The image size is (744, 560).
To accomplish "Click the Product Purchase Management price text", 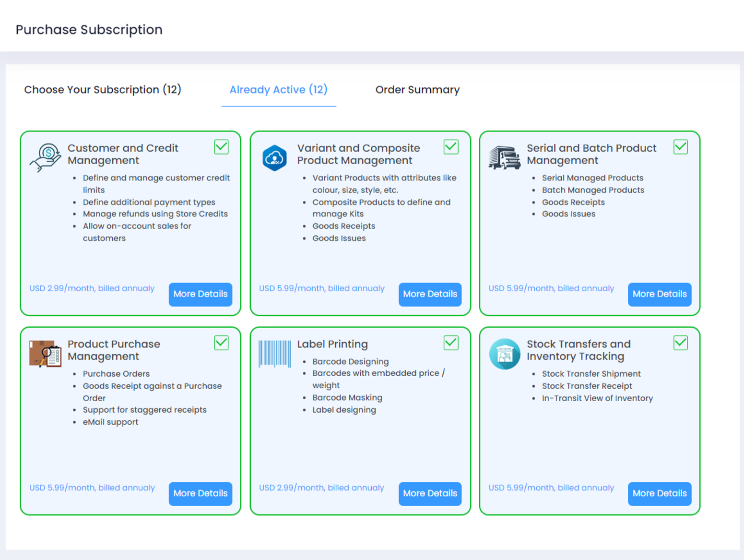I will 92,488.
